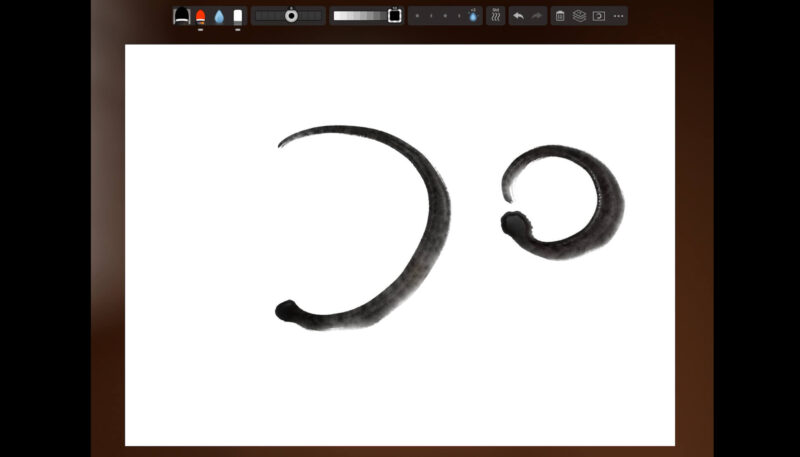The width and height of the screenshot is (800, 457).
Task: Click the grayscale ink density gradient bar
Action: [x=360, y=16]
